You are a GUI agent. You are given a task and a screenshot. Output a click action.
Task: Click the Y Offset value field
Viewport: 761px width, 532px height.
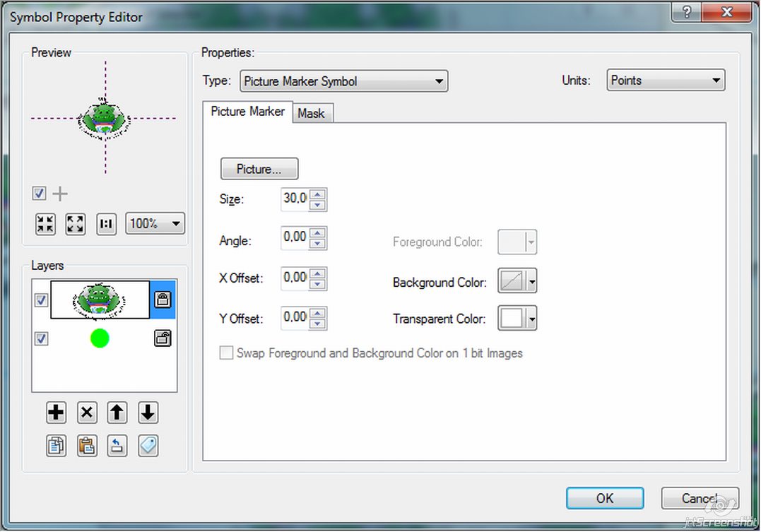(295, 317)
